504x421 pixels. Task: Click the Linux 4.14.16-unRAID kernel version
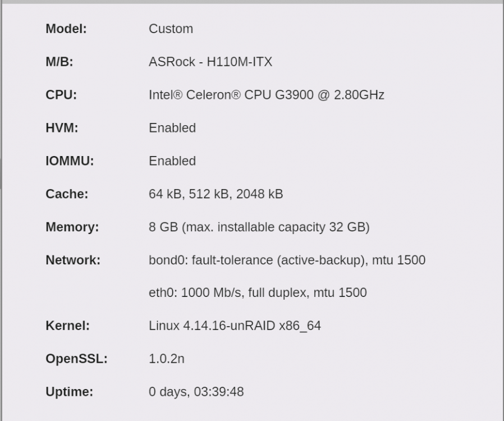click(235, 326)
